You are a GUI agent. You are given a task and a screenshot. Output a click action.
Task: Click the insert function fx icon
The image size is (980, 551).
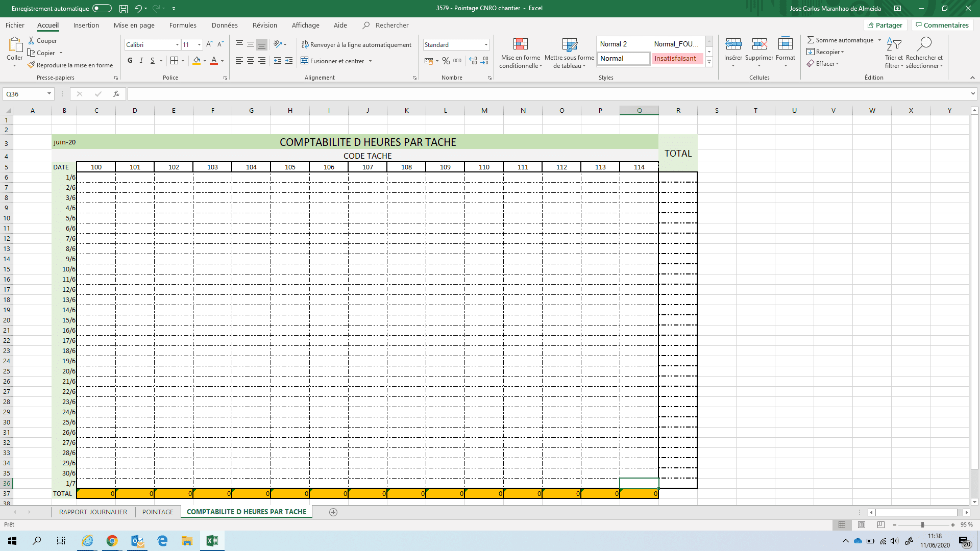[x=116, y=94]
